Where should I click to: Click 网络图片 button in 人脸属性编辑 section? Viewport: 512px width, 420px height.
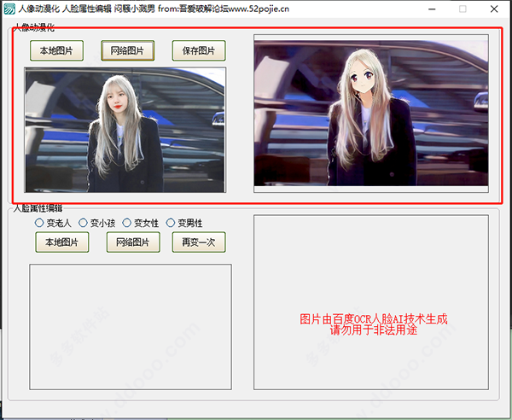pyautogui.click(x=133, y=242)
